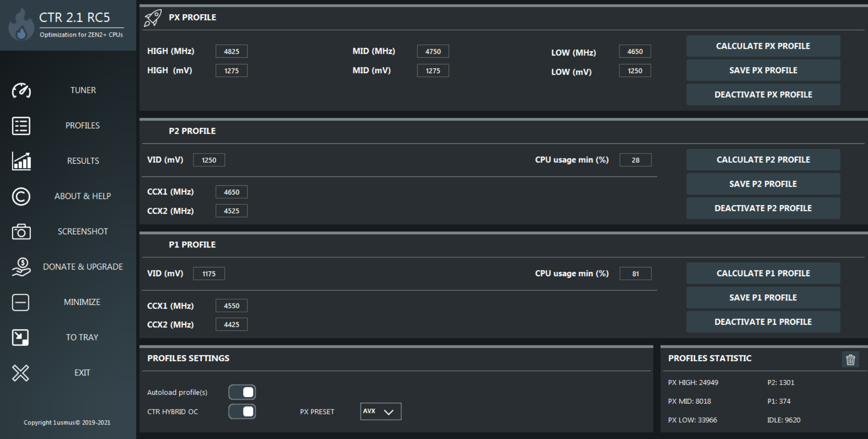Viewport: 868px width, 439px height.
Task: Click the Copyright 1usmus 2019-2021 text
Action: [67, 422]
